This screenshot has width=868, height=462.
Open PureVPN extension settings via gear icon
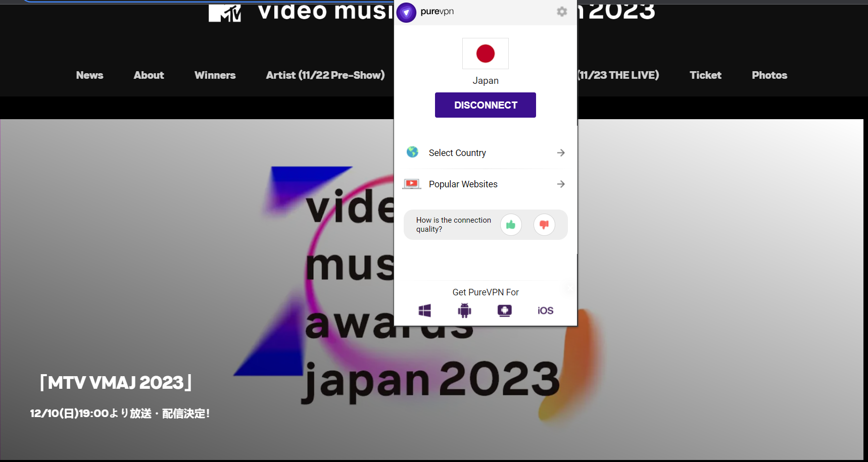click(x=562, y=12)
